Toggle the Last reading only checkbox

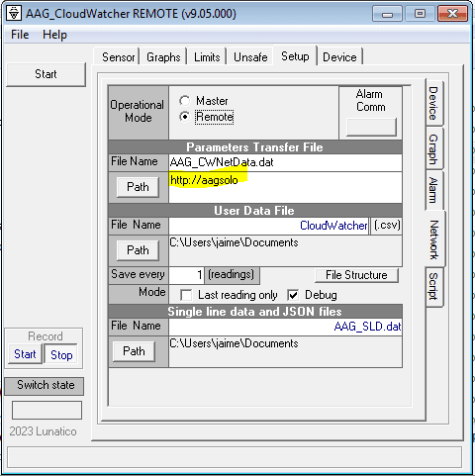tap(186, 295)
